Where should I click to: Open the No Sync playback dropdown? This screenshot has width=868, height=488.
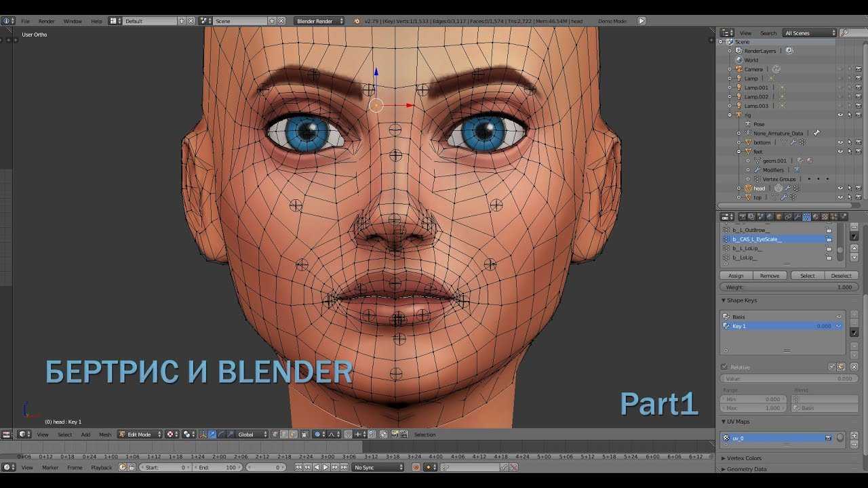(x=378, y=467)
